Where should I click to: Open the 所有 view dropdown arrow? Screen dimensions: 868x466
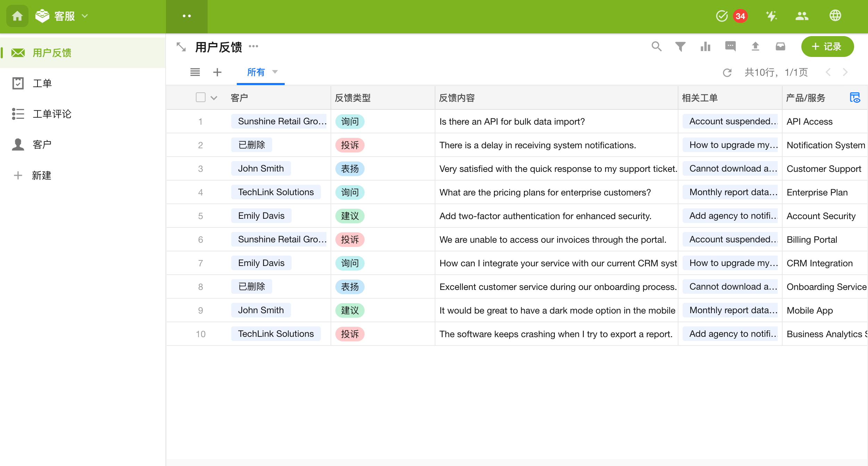click(x=275, y=72)
